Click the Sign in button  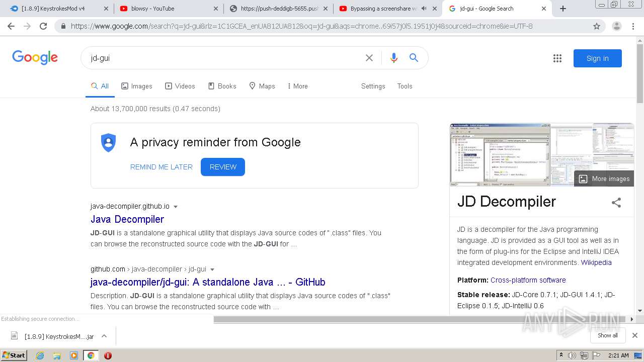point(598,58)
